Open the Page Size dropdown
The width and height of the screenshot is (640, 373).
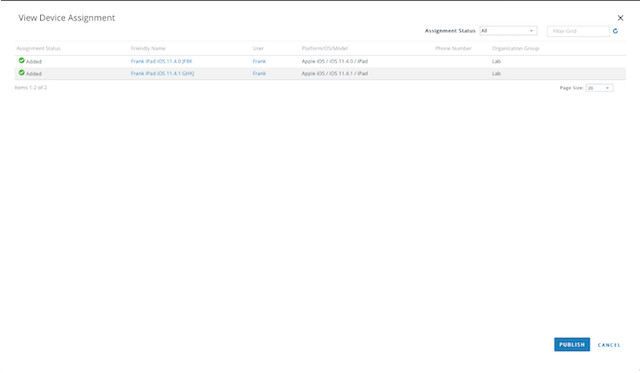click(x=599, y=88)
